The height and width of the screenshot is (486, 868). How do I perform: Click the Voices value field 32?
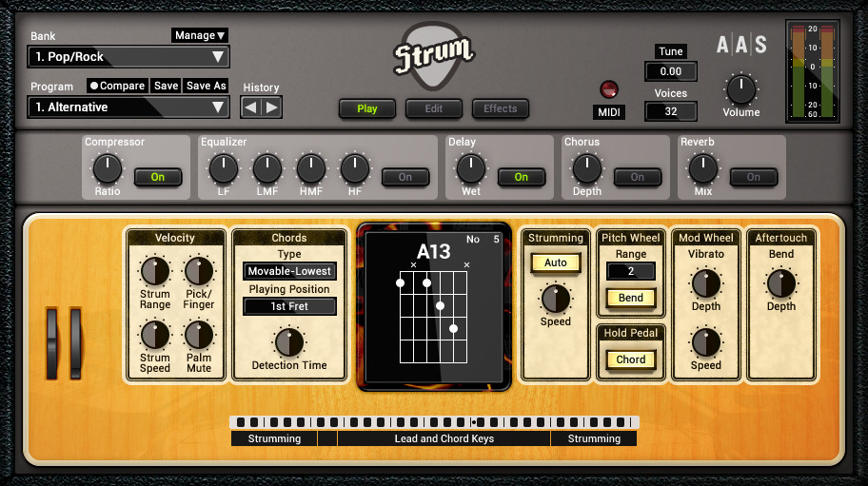tap(670, 111)
